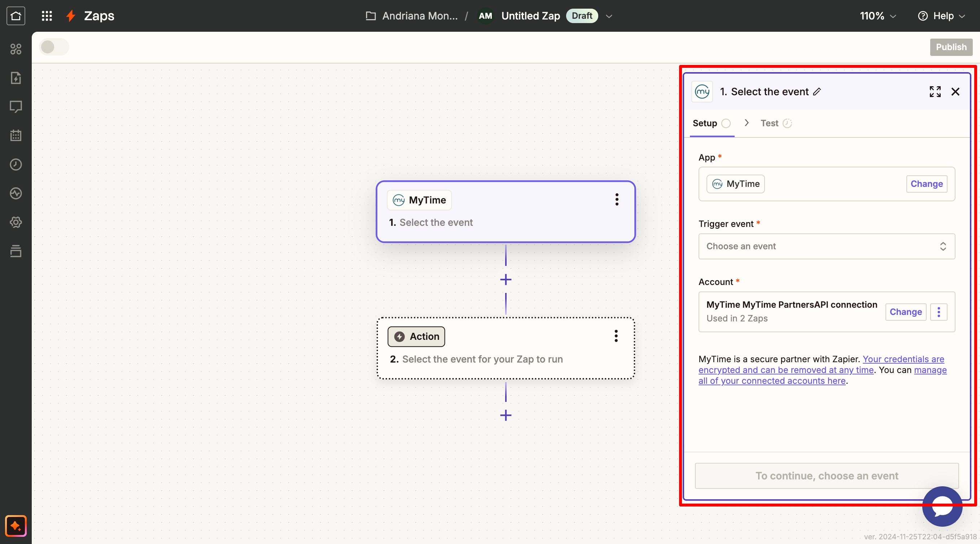Open Zap history clock icon in sidebar
This screenshot has width=980, height=544.
[x=16, y=164]
